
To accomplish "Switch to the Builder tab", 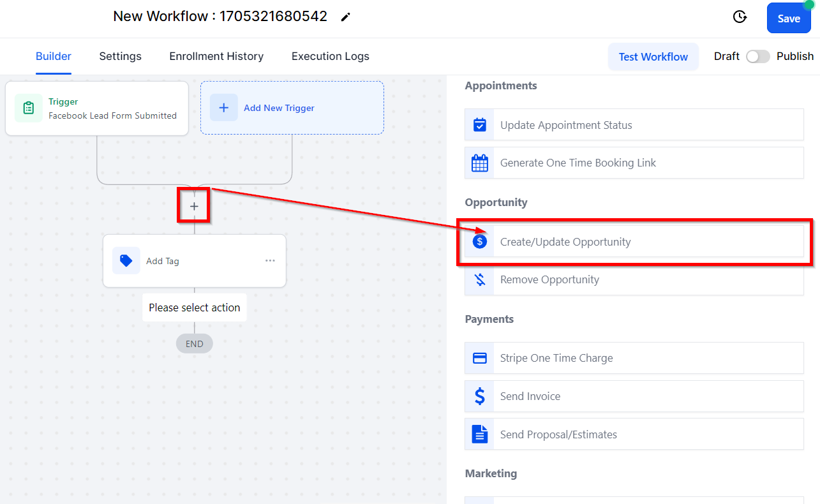I will click(x=54, y=56).
